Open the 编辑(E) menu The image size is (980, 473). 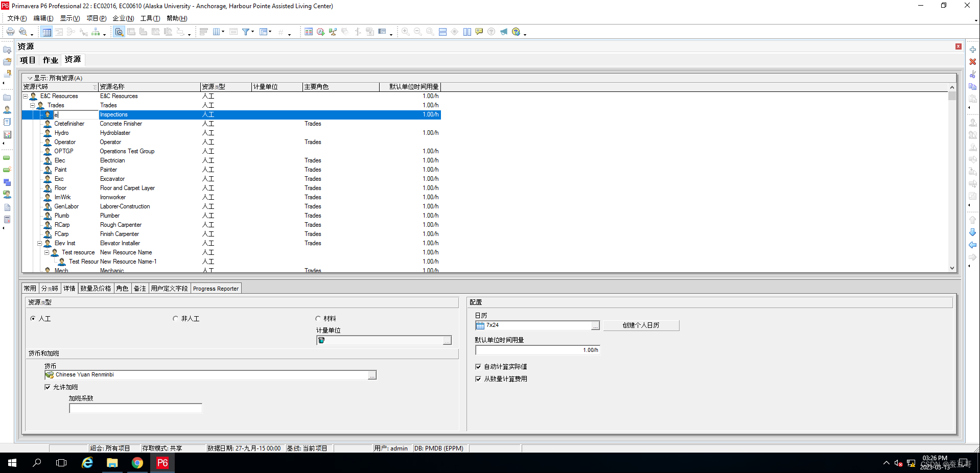click(43, 18)
